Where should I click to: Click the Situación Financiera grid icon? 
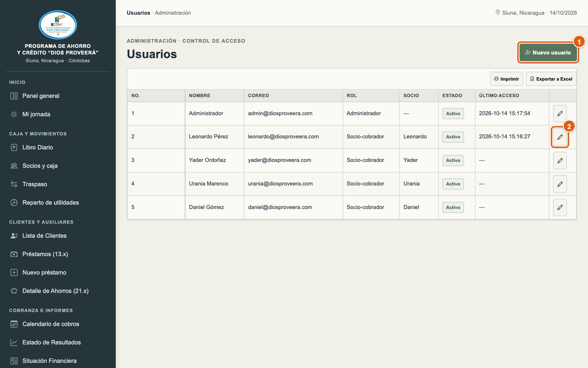click(14, 361)
